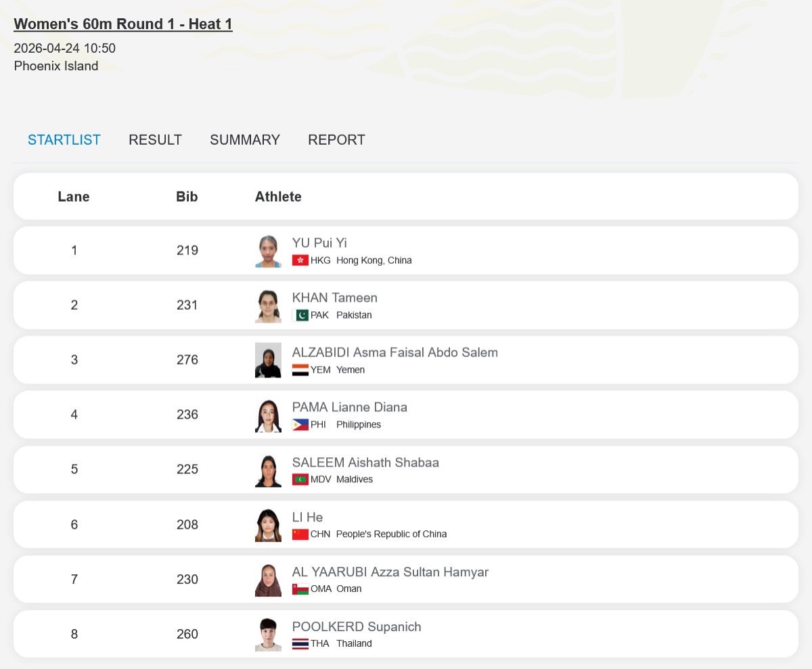
Task: Click the Maldives flag icon
Action: tap(300, 480)
